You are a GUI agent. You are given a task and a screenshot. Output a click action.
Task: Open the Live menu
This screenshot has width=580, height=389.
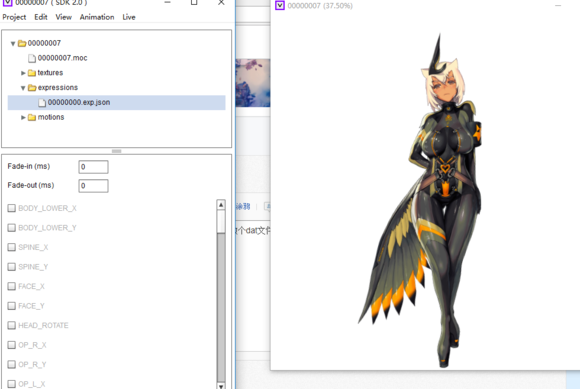(x=129, y=17)
